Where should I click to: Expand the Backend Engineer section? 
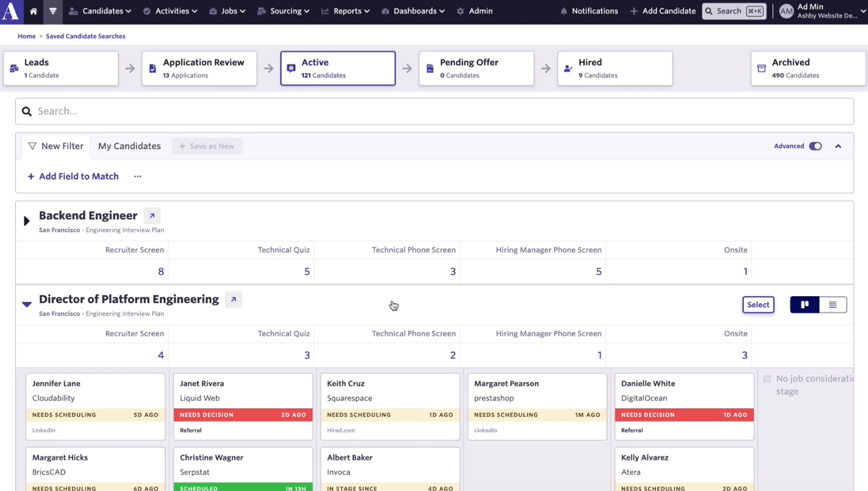click(x=26, y=220)
